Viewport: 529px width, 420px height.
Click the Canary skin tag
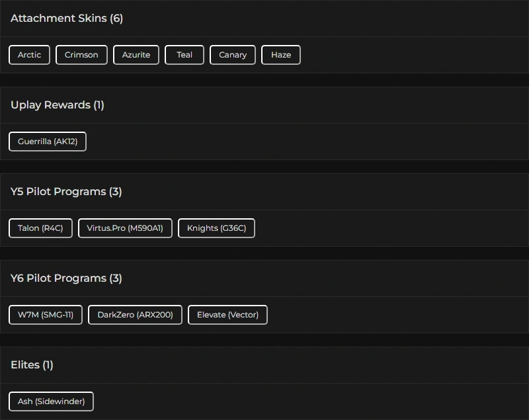click(233, 55)
